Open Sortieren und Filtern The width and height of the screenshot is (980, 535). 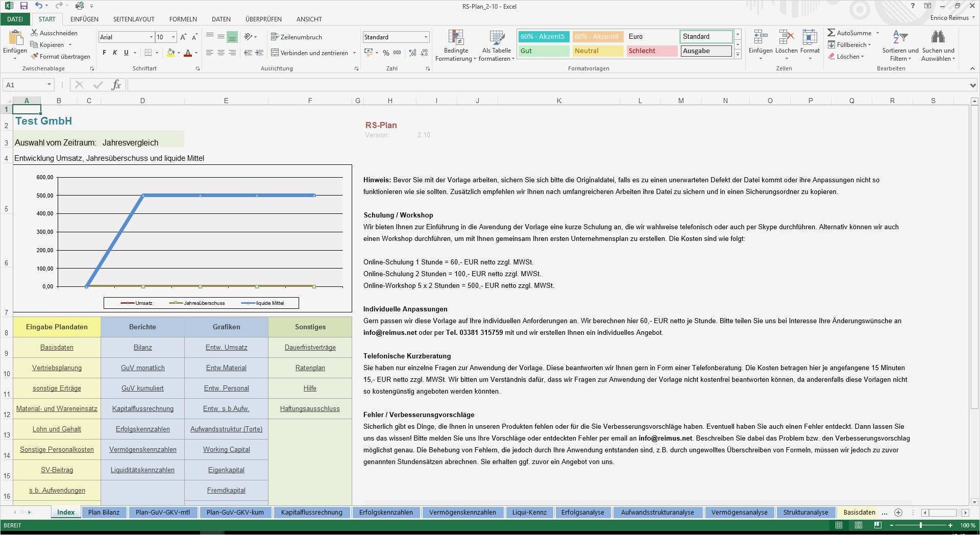(900, 45)
